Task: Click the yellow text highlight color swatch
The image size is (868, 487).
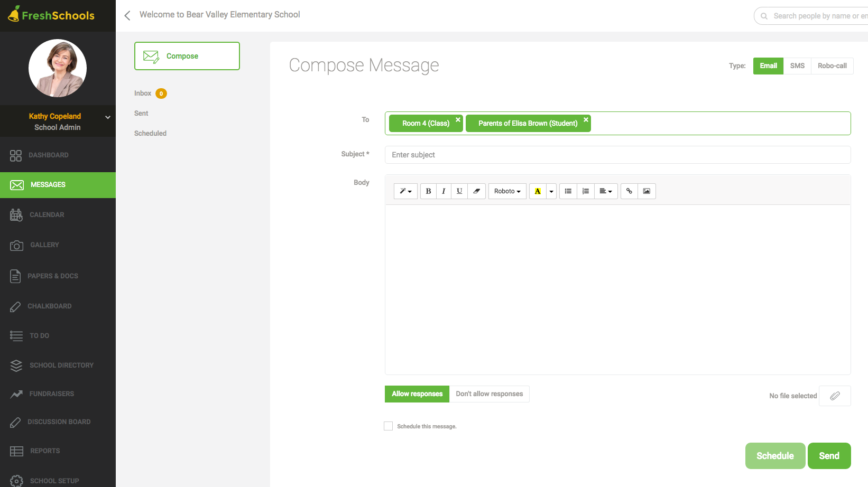Action: click(x=538, y=191)
